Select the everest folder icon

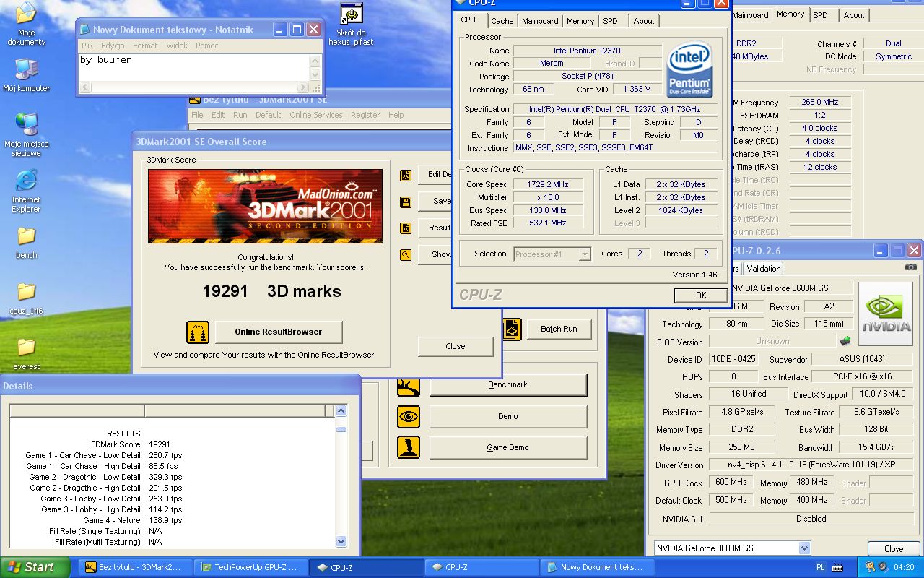26,353
